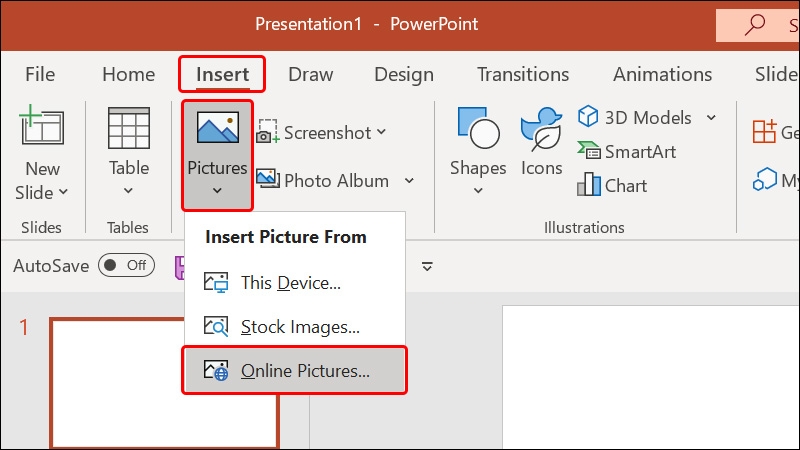Click the blank slide canvas
This screenshot has height=450, width=800.
pos(651,378)
